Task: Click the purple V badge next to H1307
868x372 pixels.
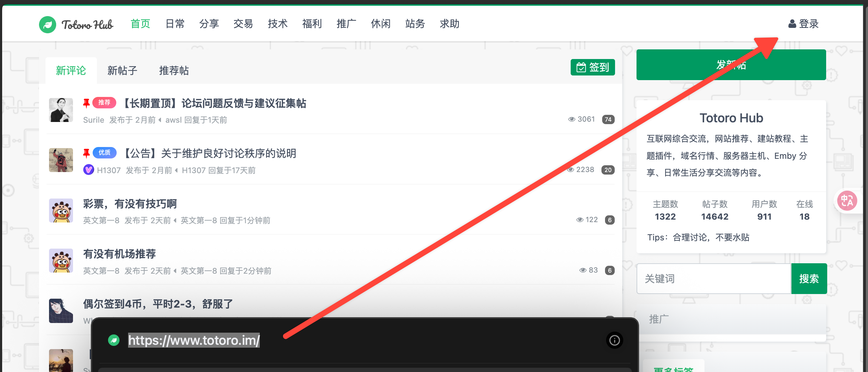Action: (x=88, y=170)
